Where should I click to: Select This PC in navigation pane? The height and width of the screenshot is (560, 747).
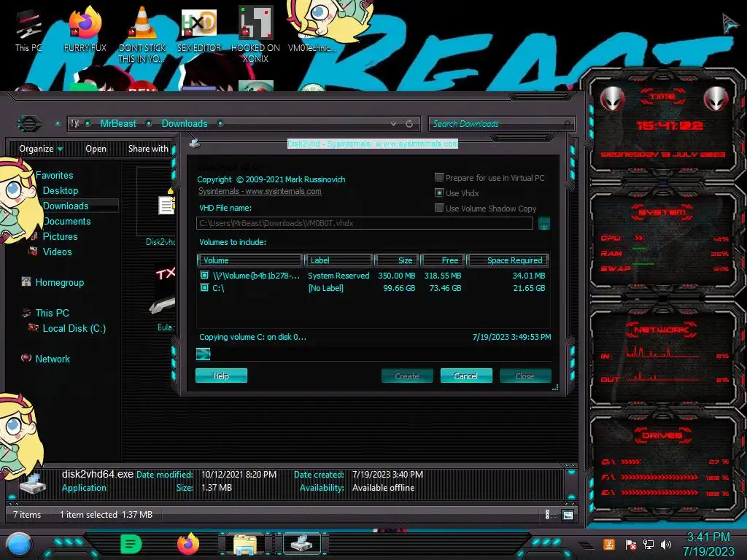point(53,313)
